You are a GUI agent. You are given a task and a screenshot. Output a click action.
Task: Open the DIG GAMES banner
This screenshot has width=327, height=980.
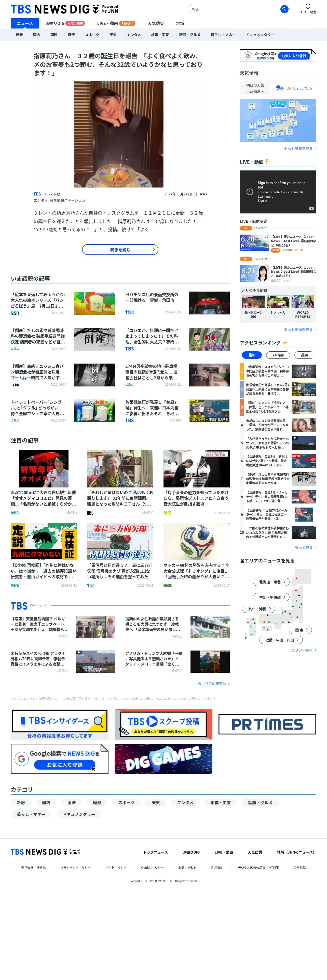(163, 759)
